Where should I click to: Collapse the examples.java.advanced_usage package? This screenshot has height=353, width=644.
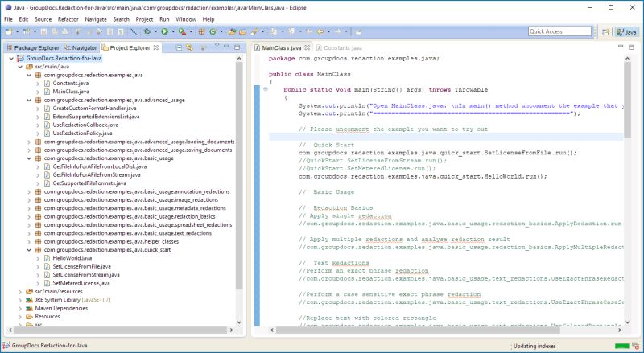pos(29,100)
